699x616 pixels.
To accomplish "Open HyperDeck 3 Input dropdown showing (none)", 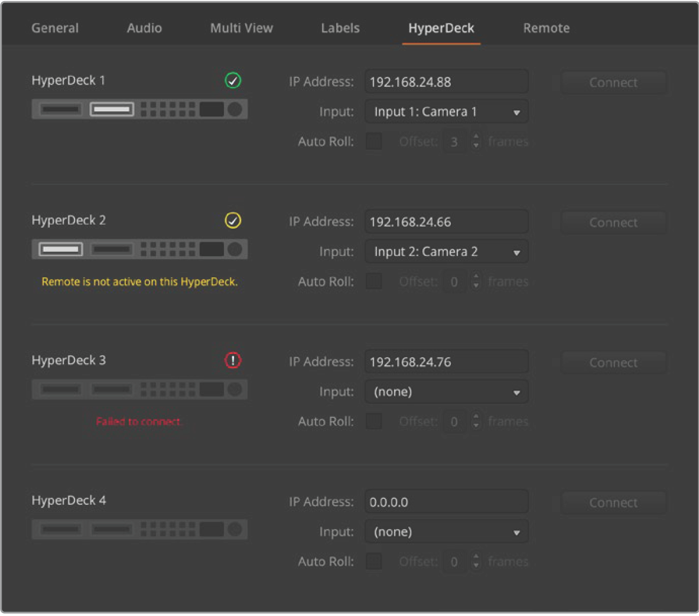I will 446,392.
